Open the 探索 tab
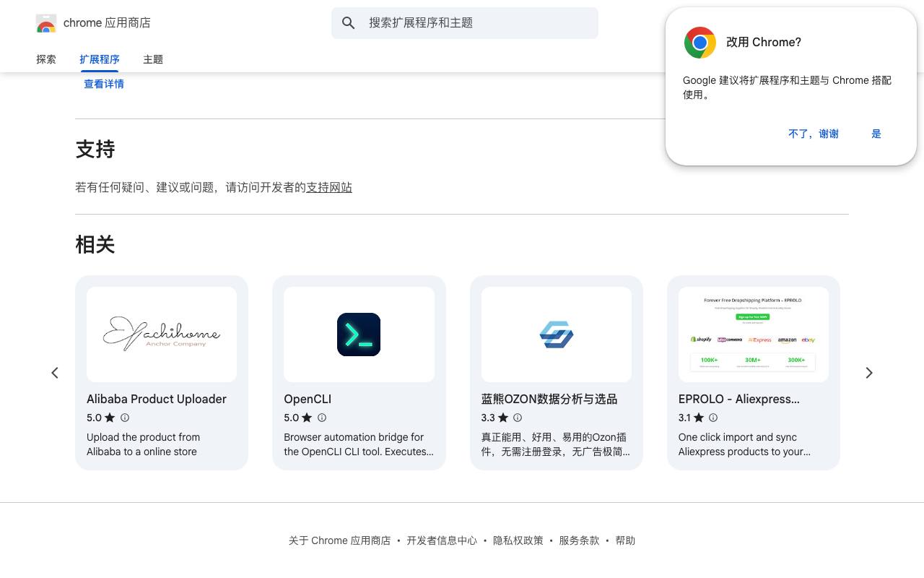Viewport: 924px width, 578px height. [46, 59]
